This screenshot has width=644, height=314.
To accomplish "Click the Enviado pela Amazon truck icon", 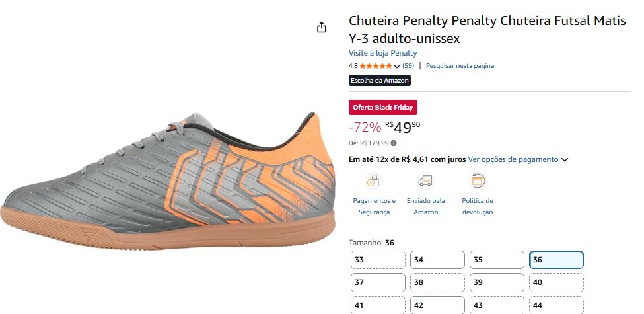I will point(425,180).
